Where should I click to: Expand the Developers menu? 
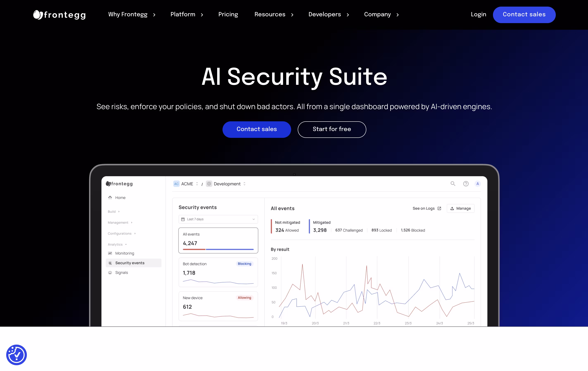pos(329,14)
